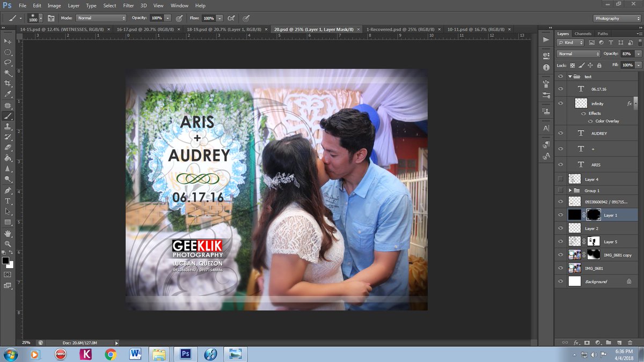Viewport: 644px width, 362px height.
Task: Open the brush Opacity slider dropdown
Action: [x=168, y=18]
